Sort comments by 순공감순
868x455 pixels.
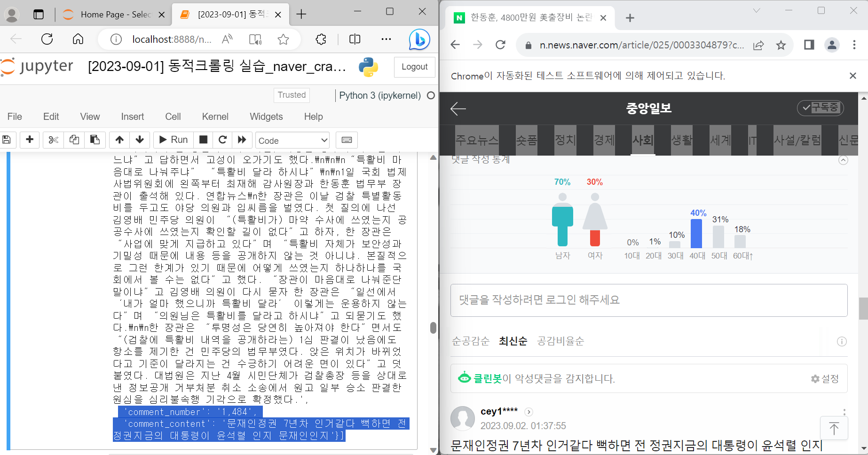tap(471, 341)
